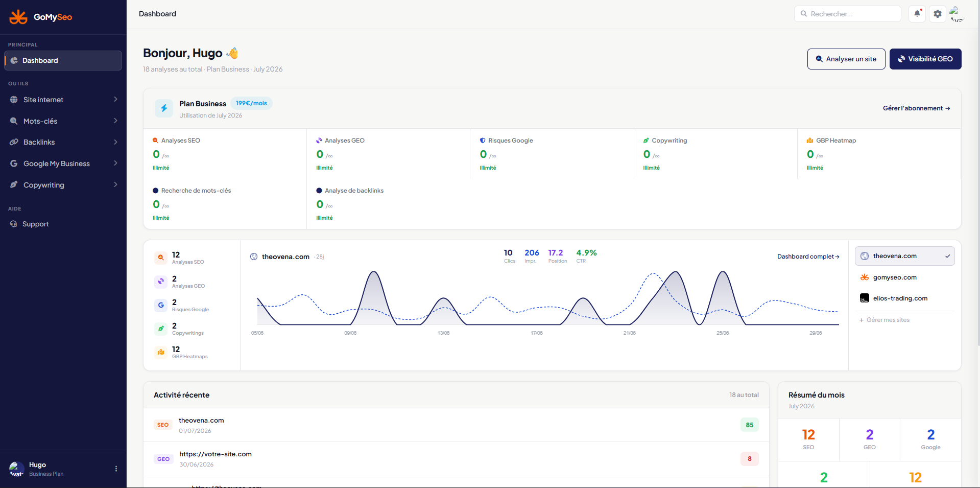980x488 pixels.
Task: Choose gomyseo.com from the site list
Action: [904, 277]
